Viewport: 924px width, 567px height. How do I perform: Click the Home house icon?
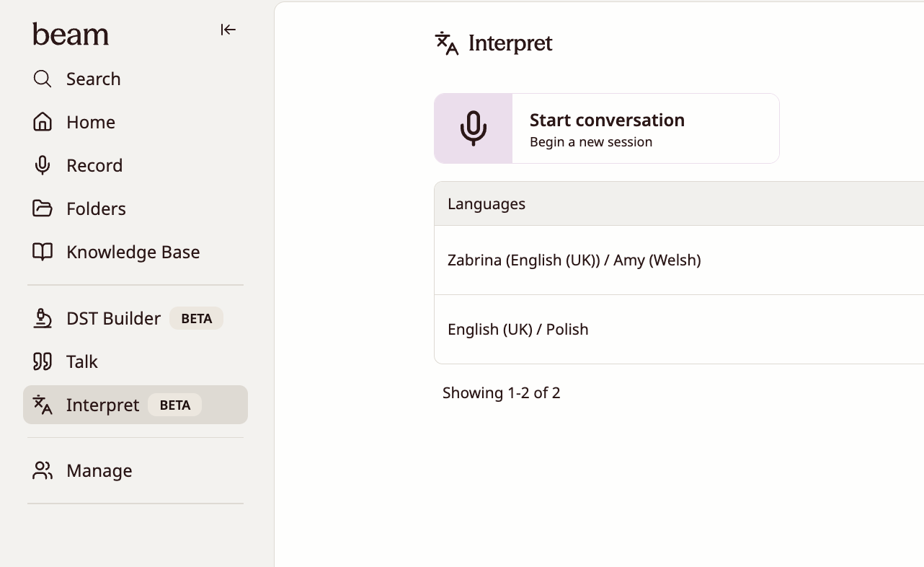tap(43, 122)
